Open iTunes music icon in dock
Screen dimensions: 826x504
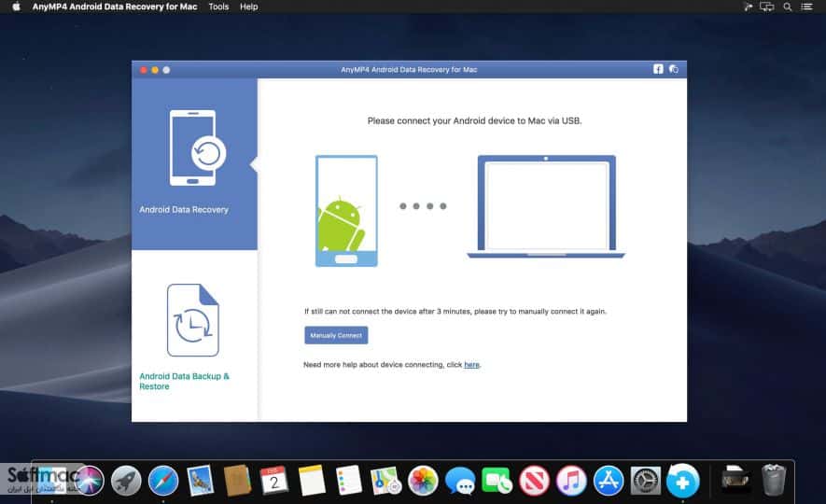tap(571, 481)
